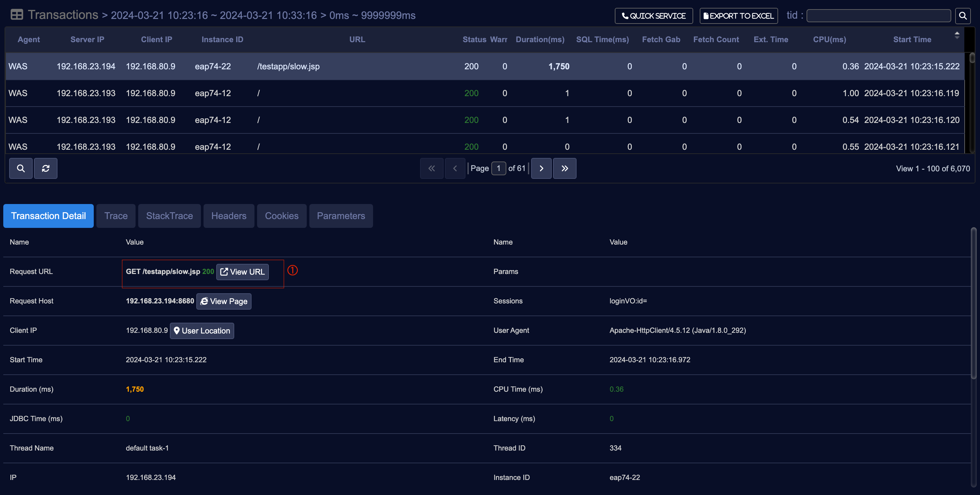
Task: Type in the tid search field
Action: click(878, 16)
